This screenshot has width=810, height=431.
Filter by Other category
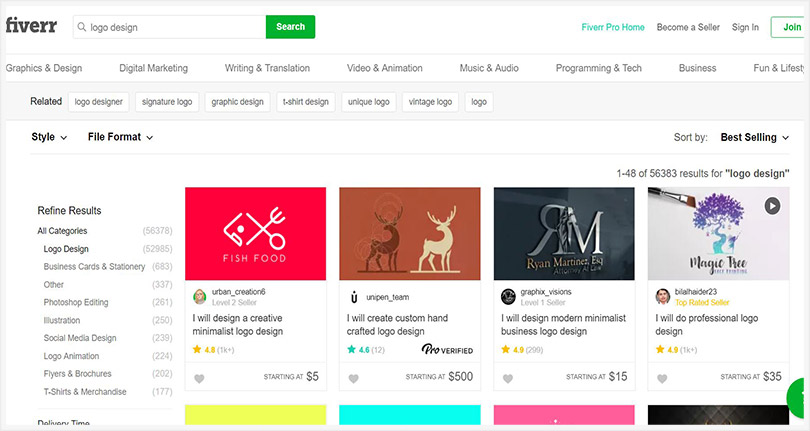(x=54, y=285)
